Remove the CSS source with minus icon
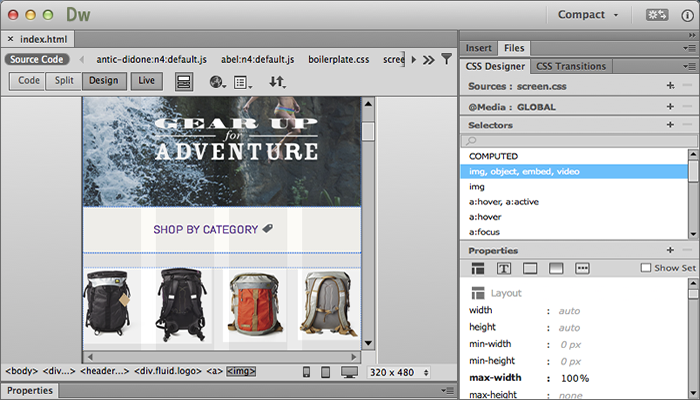The image size is (700, 400). 688,85
